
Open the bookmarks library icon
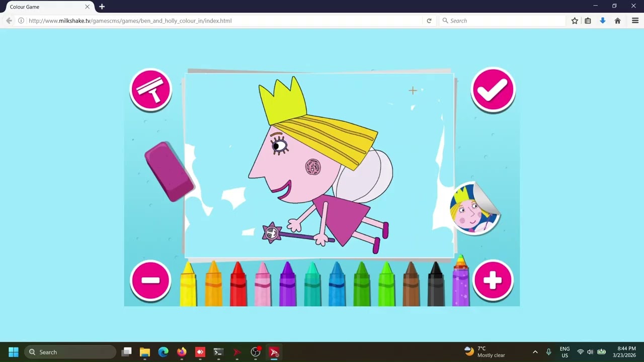point(588,21)
